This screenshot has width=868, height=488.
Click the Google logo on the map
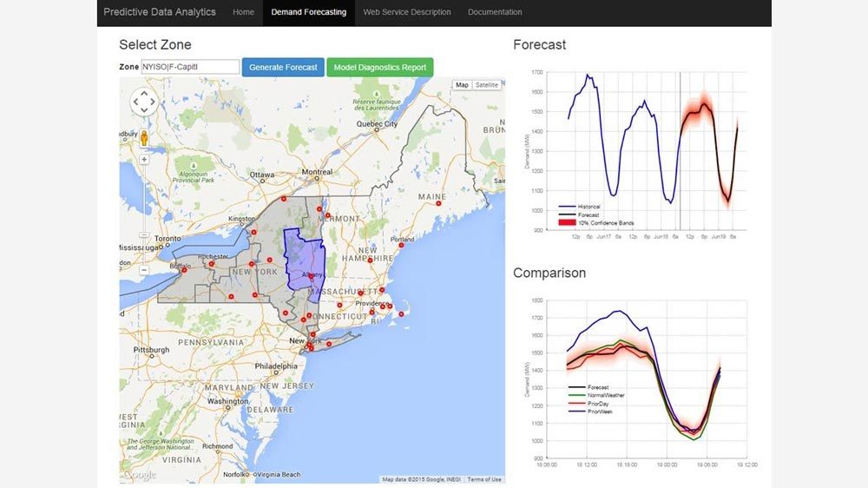coord(139,475)
